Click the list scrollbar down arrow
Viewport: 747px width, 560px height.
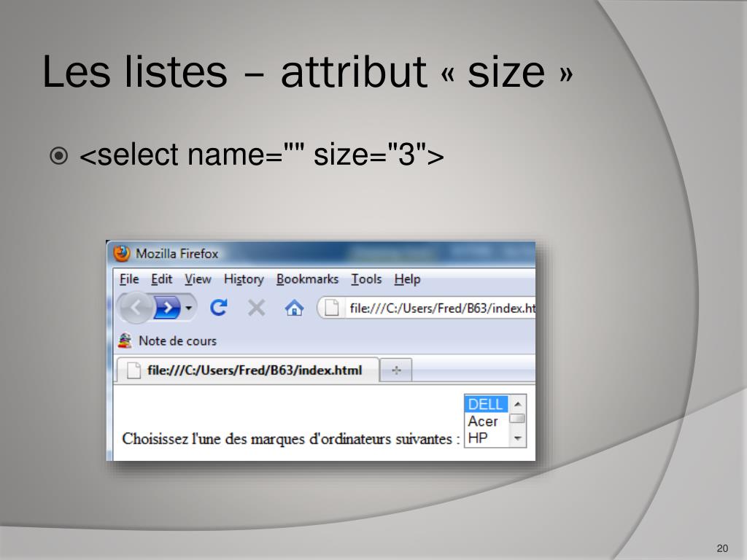518,438
